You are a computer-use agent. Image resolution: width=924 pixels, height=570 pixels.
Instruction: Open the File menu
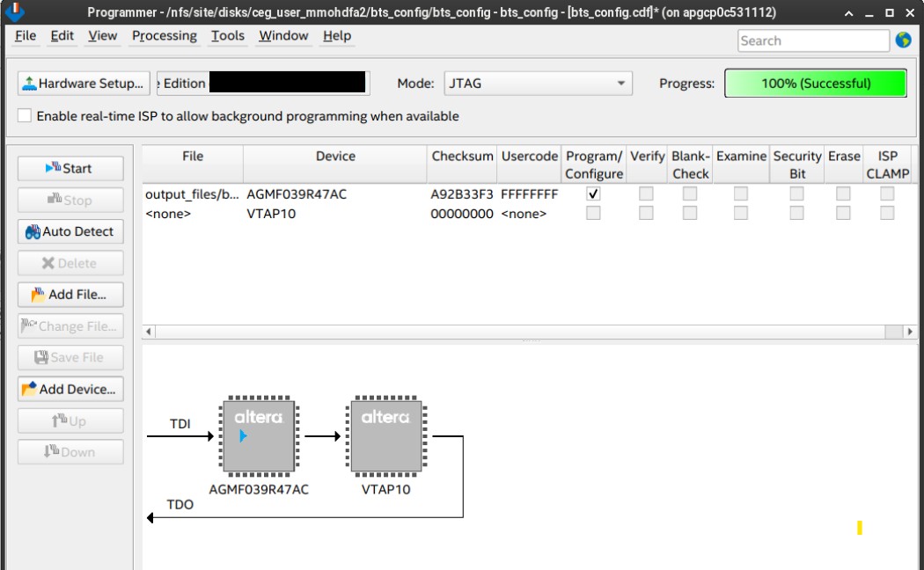26,36
